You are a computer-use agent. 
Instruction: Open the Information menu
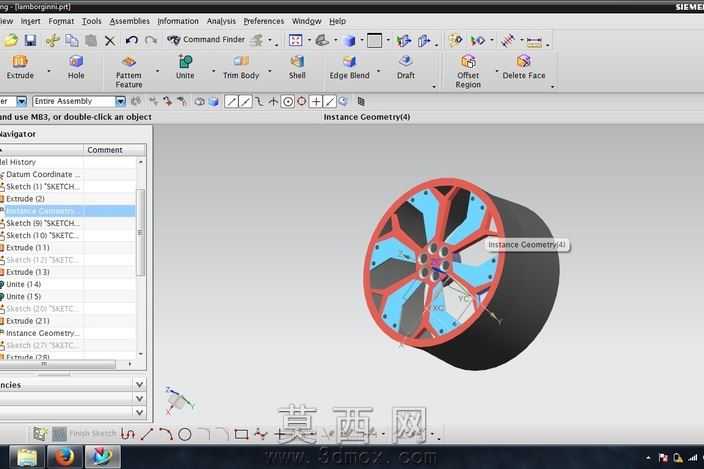(178, 21)
